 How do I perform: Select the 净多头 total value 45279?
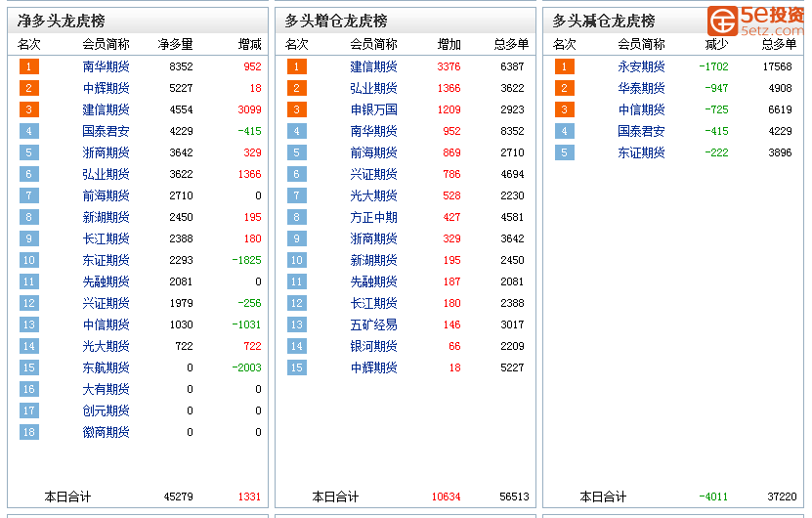click(x=178, y=496)
